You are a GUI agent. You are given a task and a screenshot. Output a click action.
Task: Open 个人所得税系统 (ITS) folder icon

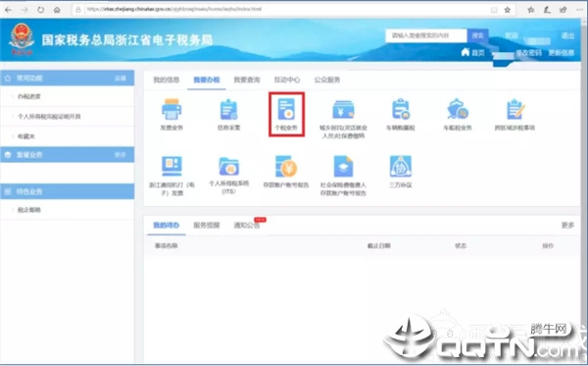point(228,166)
